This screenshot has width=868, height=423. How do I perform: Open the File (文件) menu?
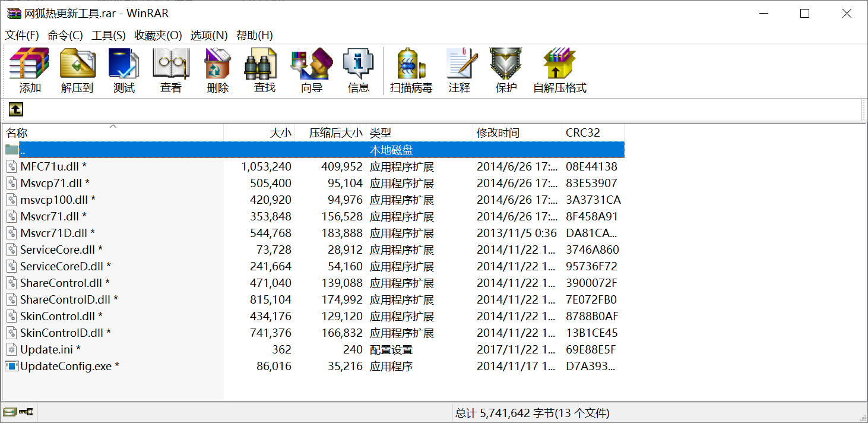coord(22,36)
